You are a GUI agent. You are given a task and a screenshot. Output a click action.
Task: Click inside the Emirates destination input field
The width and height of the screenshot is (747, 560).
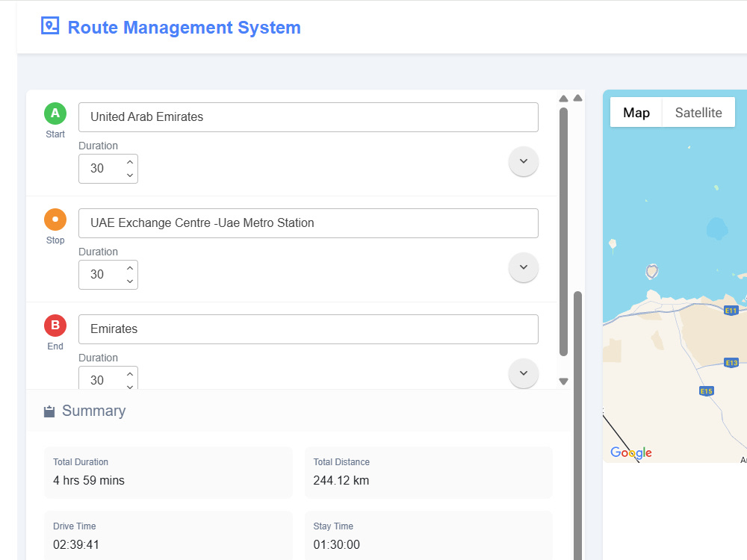[309, 329]
